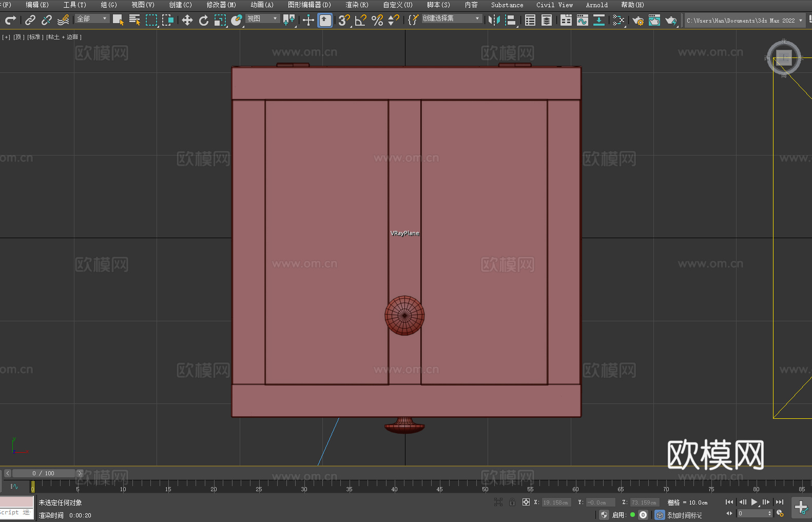The width and height of the screenshot is (812, 522).
Task: Click Bind to Space Warp icon
Action: tap(63, 20)
